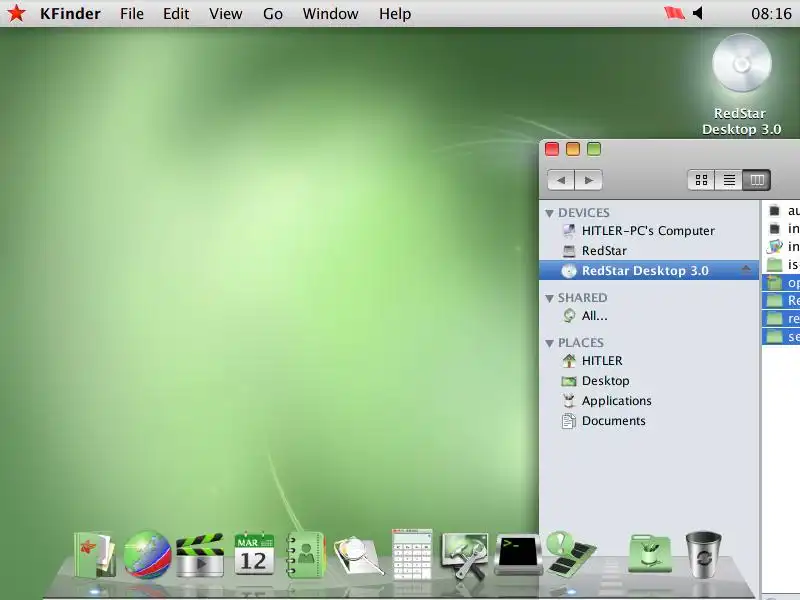Open the Go menu
The height and width of the screenshot is (600, 800).
pos(273,14)
